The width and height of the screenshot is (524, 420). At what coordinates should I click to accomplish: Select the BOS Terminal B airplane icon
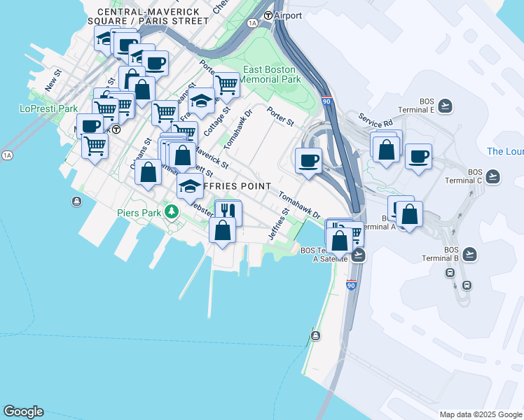point(469,254)
